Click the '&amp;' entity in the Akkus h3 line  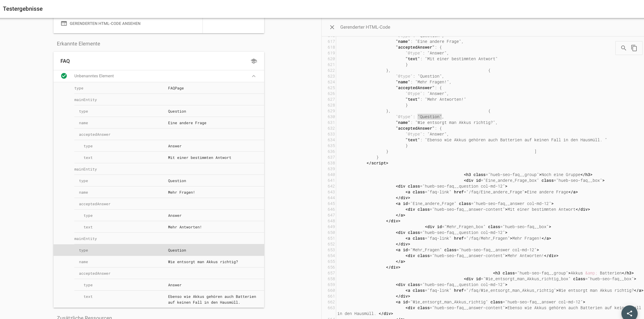(591, 273)
